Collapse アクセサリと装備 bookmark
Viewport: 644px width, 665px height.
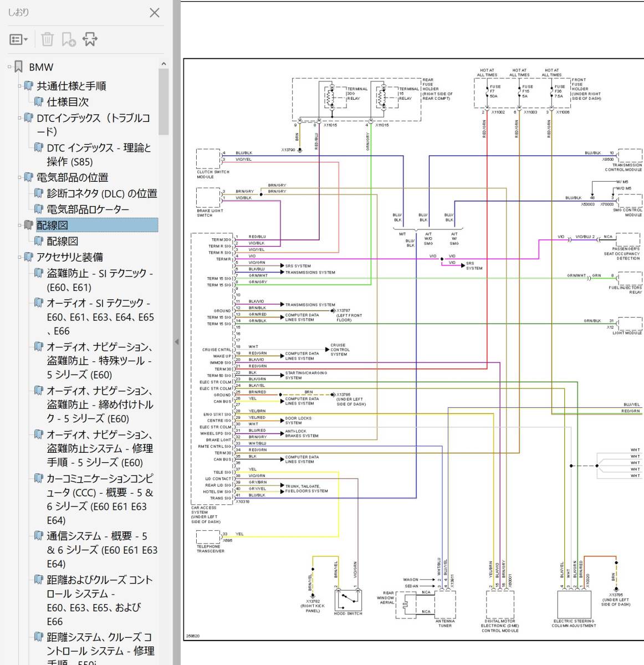20,257
